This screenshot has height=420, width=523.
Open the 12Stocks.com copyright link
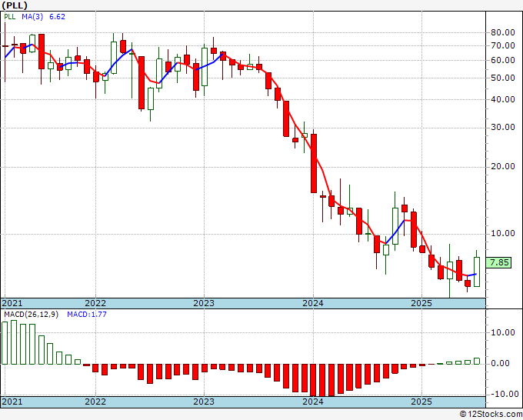491,414
